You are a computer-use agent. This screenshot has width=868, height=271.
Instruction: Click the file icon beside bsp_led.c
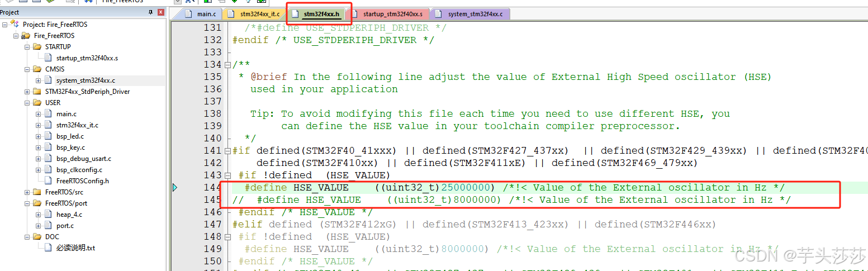click(49, 136)
